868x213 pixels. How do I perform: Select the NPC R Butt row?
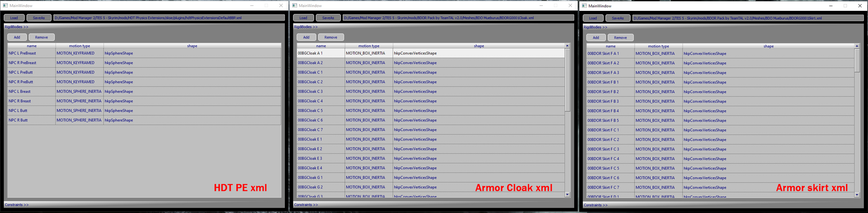coord(144,120)
